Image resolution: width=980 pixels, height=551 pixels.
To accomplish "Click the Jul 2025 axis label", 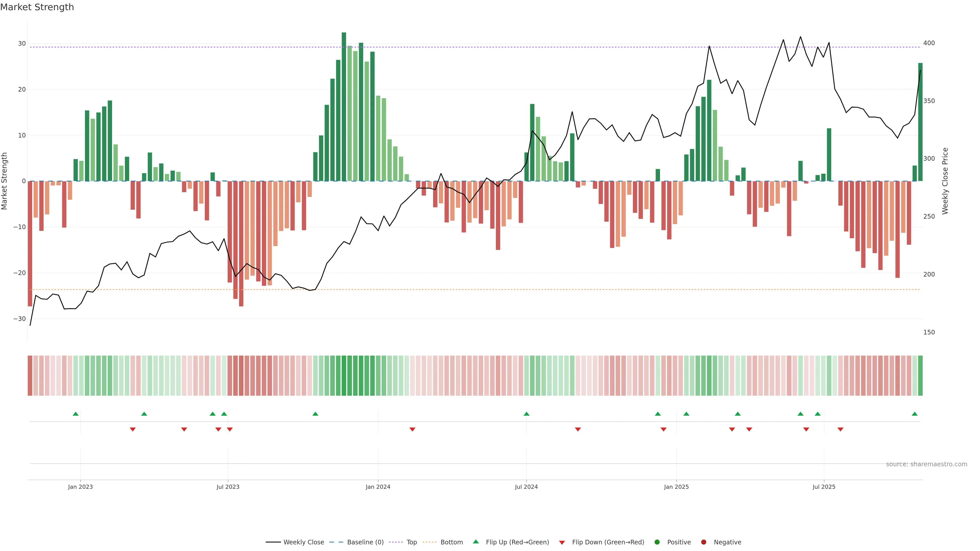I will pyautogui.click(x=824, y=487).
